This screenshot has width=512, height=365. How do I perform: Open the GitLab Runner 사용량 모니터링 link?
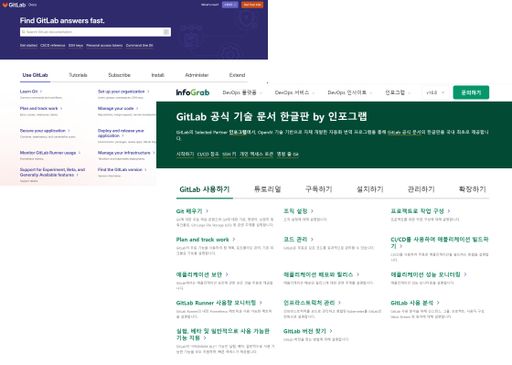click(219, 303)
